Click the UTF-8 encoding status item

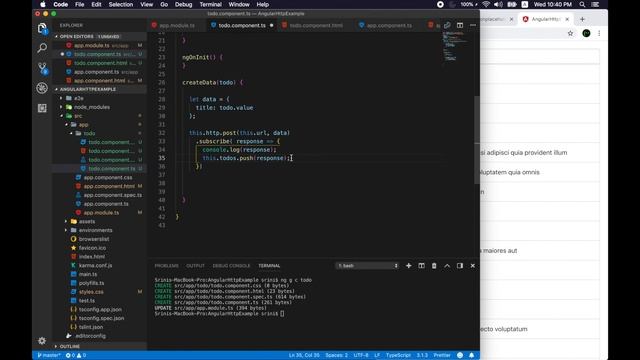point(361,355)
